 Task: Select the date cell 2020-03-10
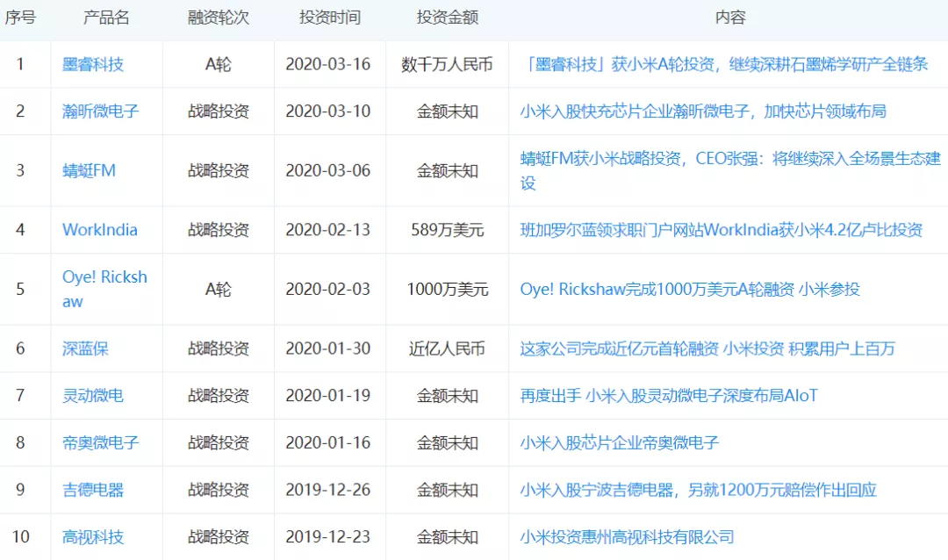tap(328, 111)
